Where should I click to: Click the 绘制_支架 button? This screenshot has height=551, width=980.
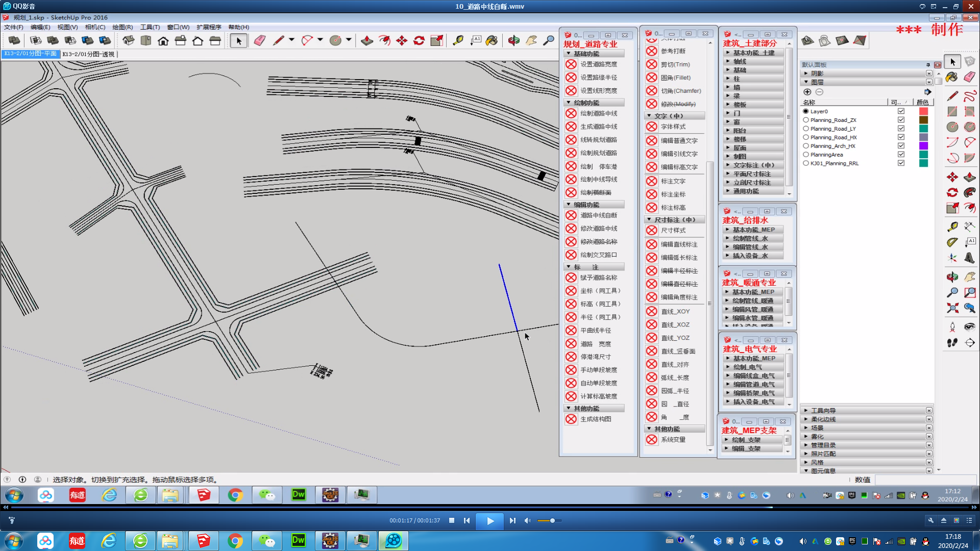tap(752, 440)
